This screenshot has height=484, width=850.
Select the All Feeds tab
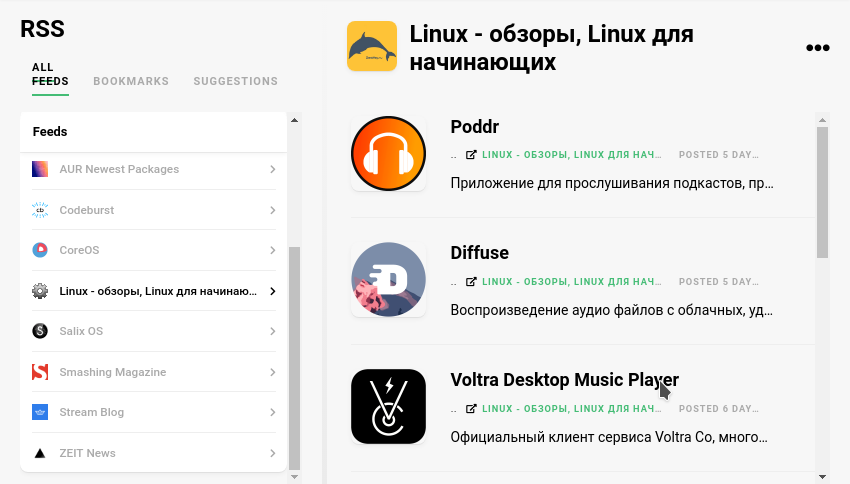click(x=50, y=74)
